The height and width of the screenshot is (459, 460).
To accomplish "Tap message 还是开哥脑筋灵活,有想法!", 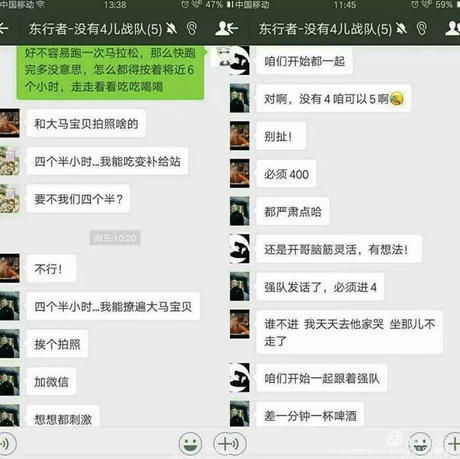I will click(x=339, y=249).
